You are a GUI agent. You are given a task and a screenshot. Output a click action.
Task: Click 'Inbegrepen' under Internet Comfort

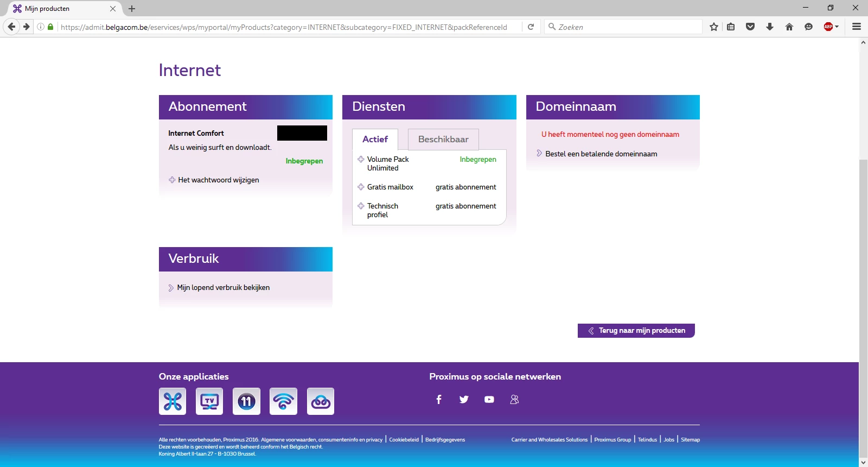pos(304,161)
